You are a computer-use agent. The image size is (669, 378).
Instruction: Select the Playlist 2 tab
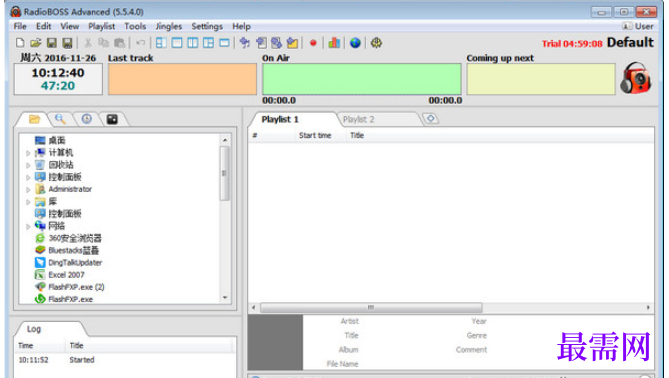tap(358, 119)
